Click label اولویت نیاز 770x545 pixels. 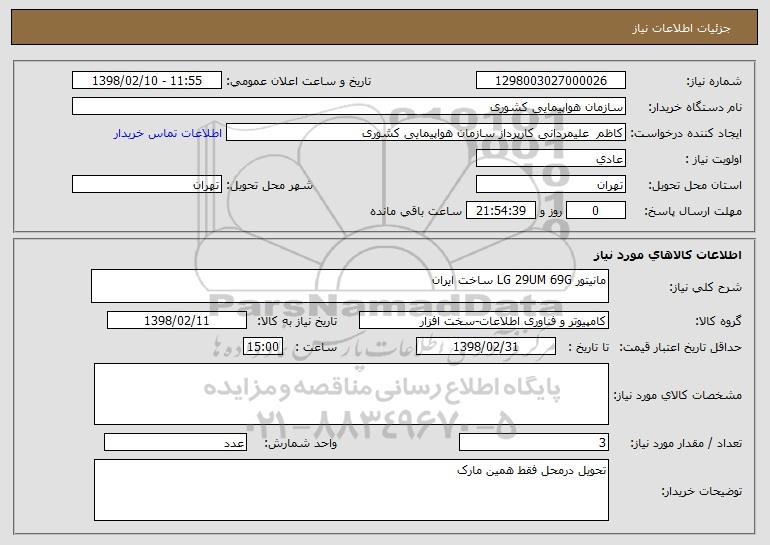click(x=714, y=160)
